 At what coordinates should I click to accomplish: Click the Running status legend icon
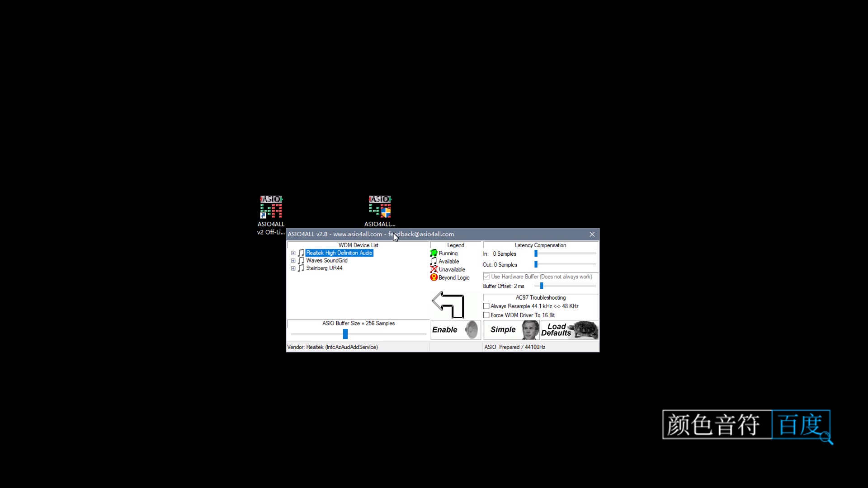[434, 253]
